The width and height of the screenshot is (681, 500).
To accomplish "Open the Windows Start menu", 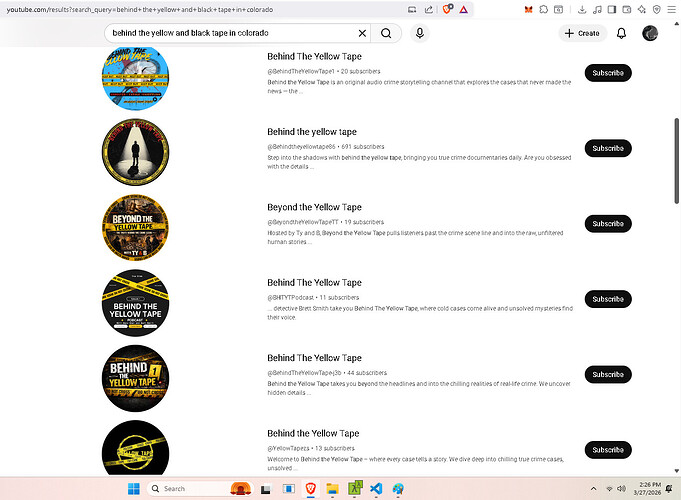I will 133,488.
